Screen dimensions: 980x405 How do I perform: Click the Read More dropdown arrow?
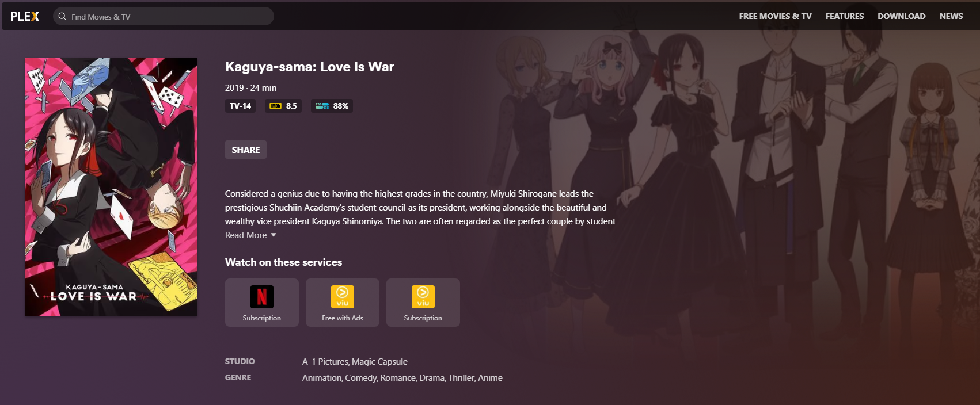(x=274, y=235)
